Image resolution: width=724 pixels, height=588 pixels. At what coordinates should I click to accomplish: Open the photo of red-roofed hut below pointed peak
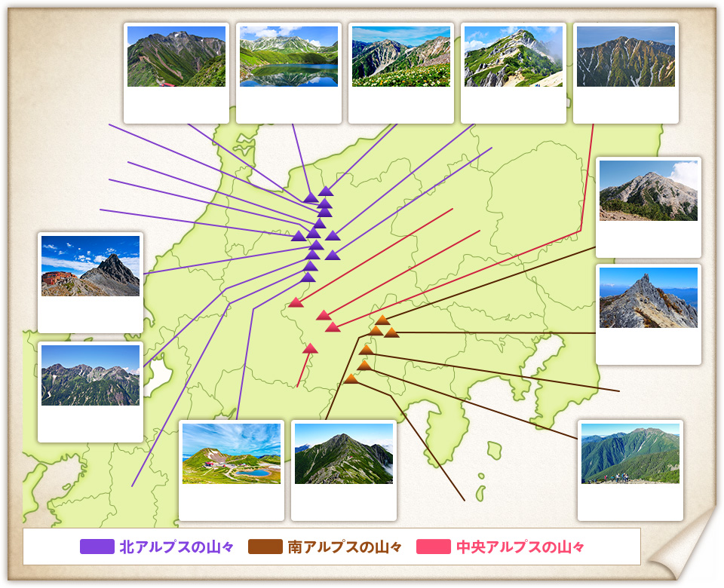click(x=90, y=266)
